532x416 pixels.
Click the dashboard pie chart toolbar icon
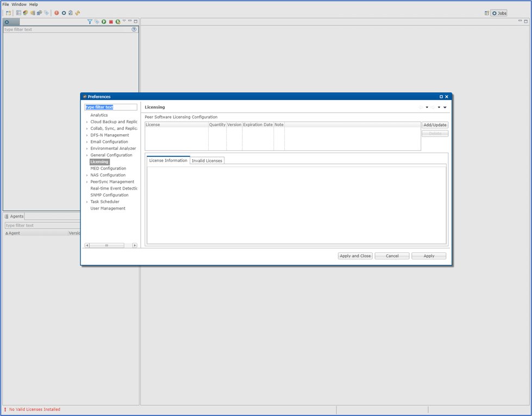point(25,12)
